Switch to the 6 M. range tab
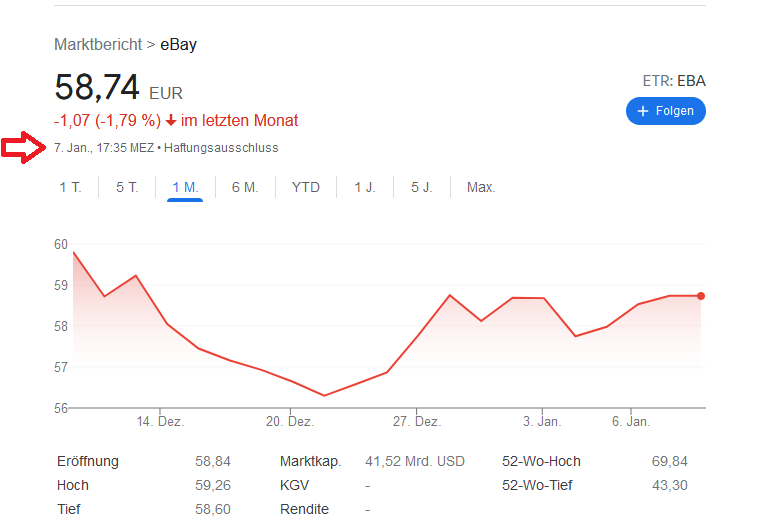The width and height of the screenshot is (778, 520). click(245, 187)
